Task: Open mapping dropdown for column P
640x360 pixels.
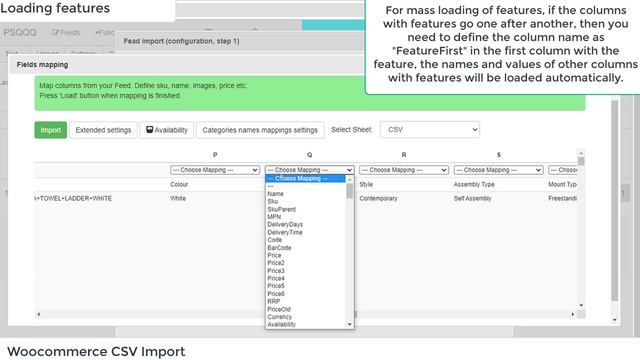Action: pos(215,170)
